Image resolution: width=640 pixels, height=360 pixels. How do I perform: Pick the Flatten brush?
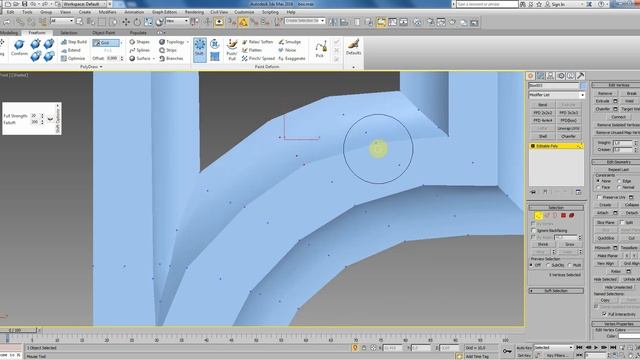[252, 50]
